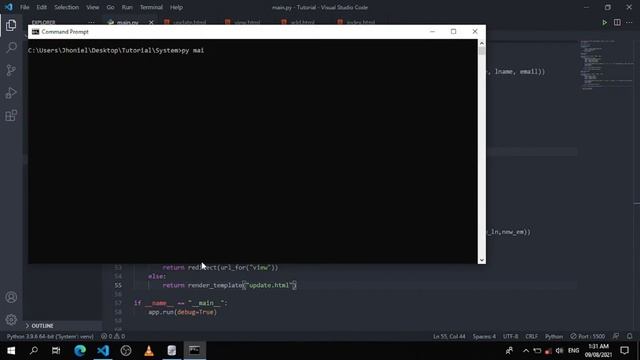Click the 'else:' line in the editor
The width and height of the screenshot is (640, 360).
(x=157, y=277)
